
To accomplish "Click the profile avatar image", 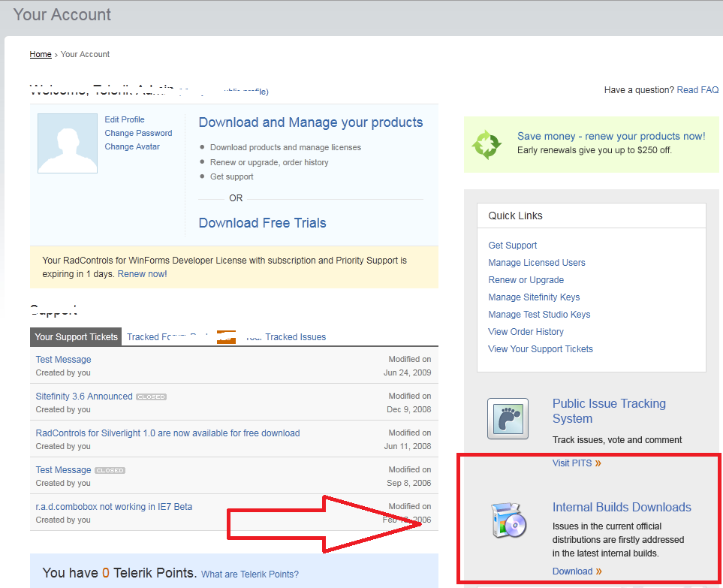I will click(x=68, y=143).
